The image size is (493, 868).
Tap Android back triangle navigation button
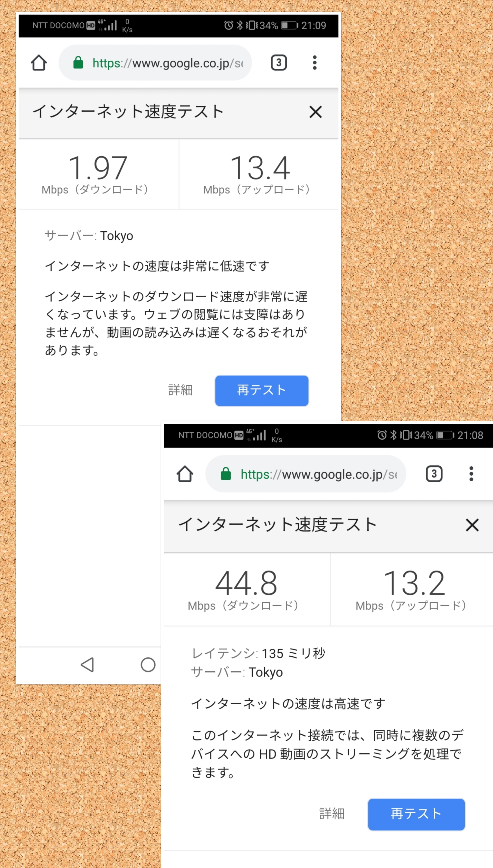pyautogui.click(x=87, y=665)
